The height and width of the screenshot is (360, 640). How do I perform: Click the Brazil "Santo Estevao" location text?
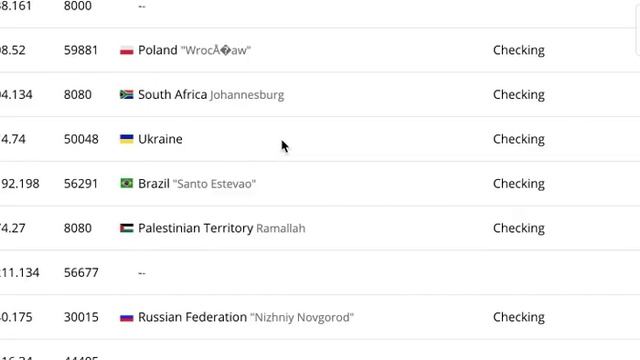[x=214, y=184]
